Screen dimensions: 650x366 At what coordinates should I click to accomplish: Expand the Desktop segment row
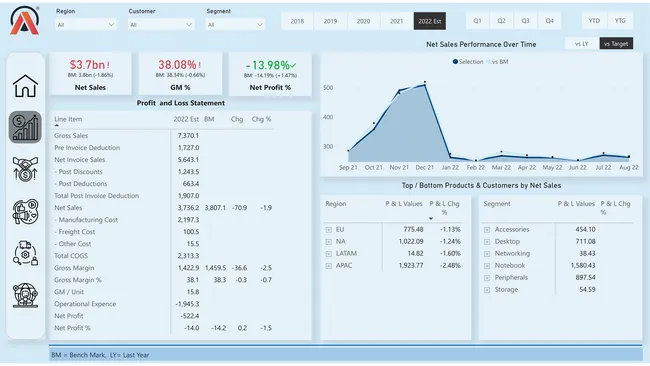pyautogui.click(x=487, y=242)
